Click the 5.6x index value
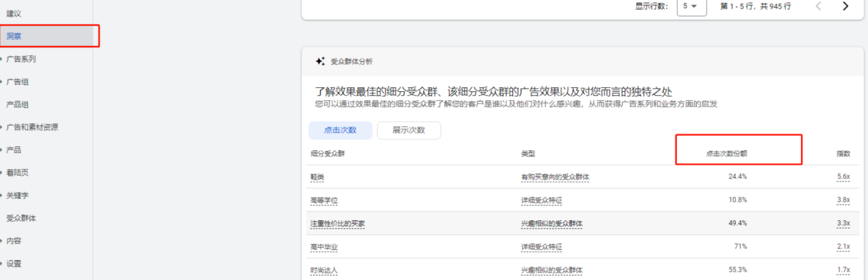This screenshot has width=868, height=280. click(843, 177)
